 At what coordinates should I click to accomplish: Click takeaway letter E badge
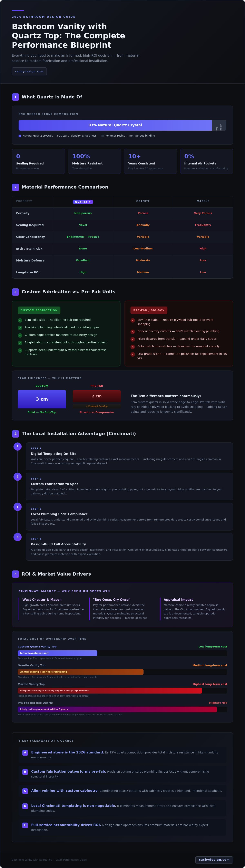(x=25, y=825)
